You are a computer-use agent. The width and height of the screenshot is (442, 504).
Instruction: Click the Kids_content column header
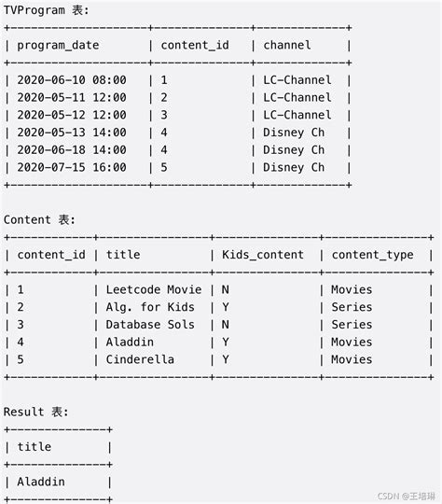click(263, 255)
